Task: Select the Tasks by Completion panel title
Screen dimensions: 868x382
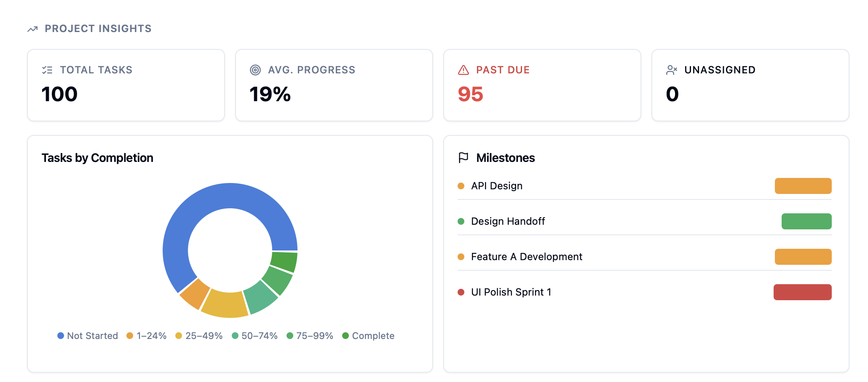Action: click(x=97, y=158)
